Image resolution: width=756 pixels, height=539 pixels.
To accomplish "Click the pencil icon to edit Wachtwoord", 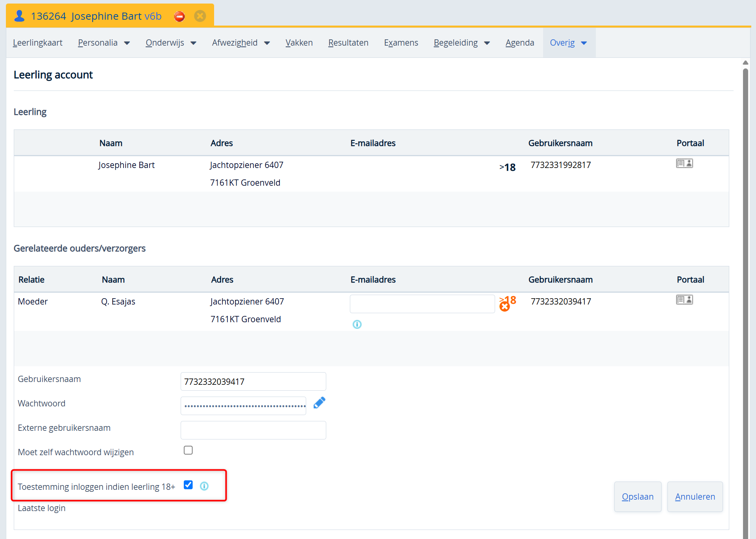I will [319, 402].
